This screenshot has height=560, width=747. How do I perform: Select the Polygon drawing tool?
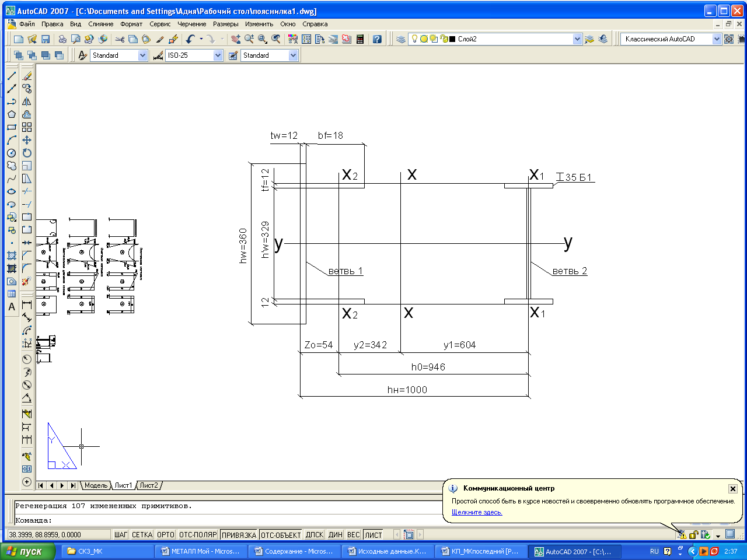[11, 114]
